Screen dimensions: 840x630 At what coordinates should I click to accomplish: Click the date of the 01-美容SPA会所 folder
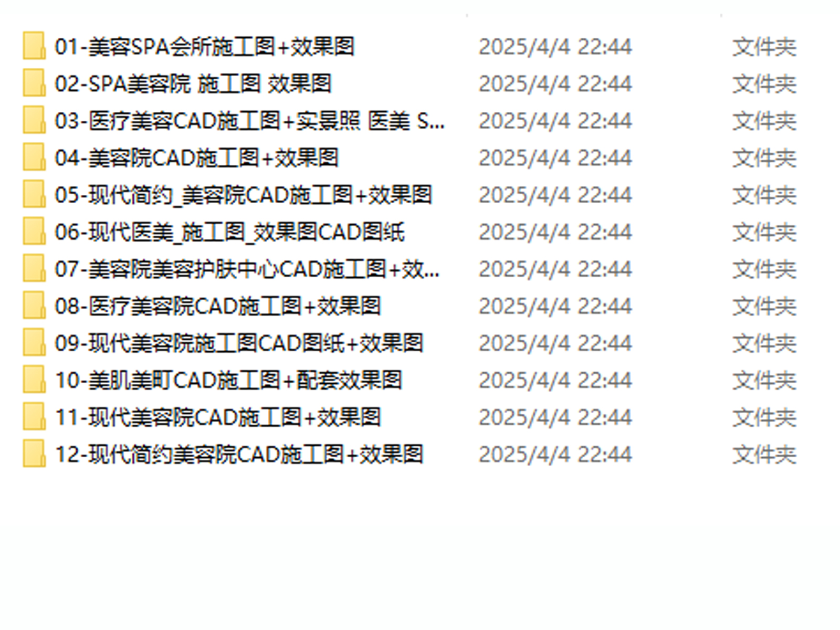coord(555,47)
